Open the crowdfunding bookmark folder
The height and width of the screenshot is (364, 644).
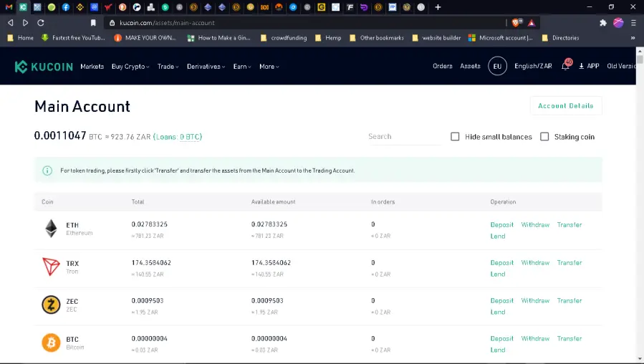284,38
